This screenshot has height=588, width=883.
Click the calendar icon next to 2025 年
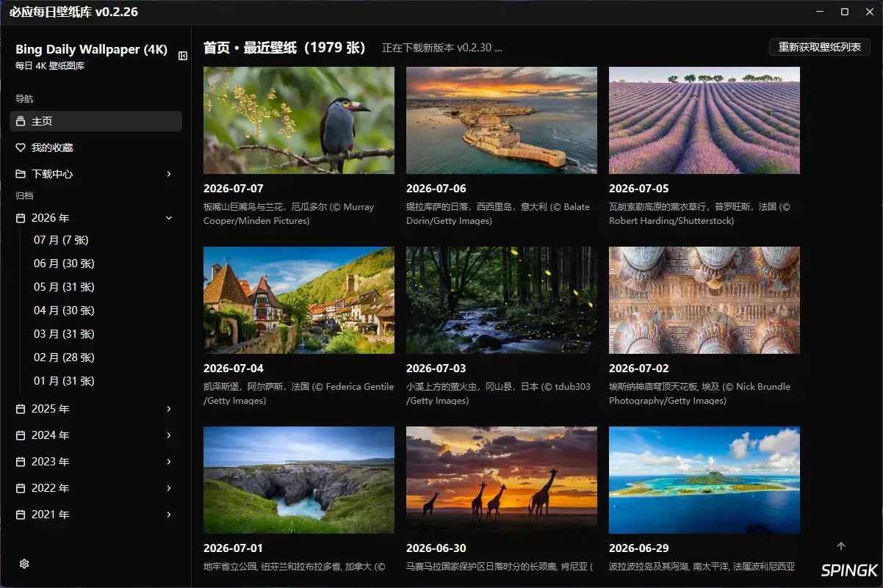coord(21,409)
